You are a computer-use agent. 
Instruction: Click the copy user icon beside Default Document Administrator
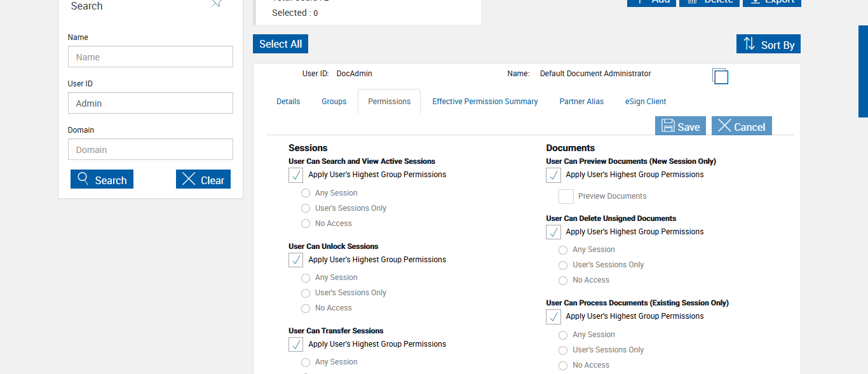(720, 76)
